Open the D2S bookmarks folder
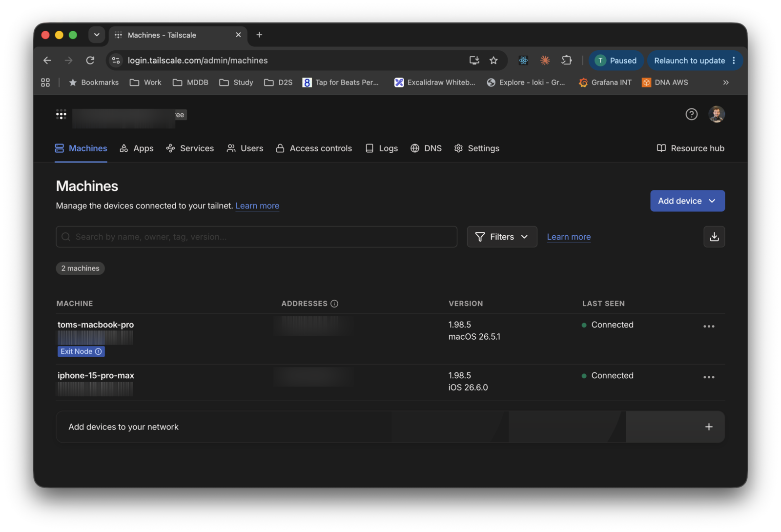The image size is (781, 532). click(x=278, y=82)
